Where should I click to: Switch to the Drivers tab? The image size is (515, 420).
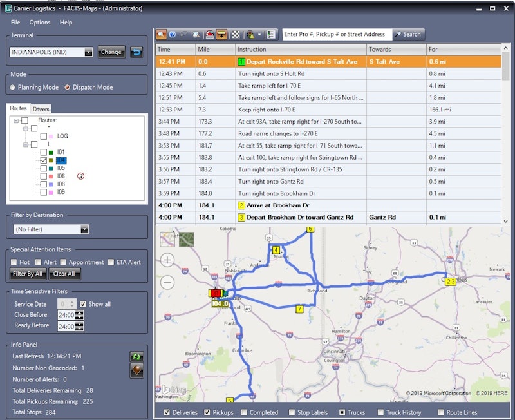pos(40,108)
